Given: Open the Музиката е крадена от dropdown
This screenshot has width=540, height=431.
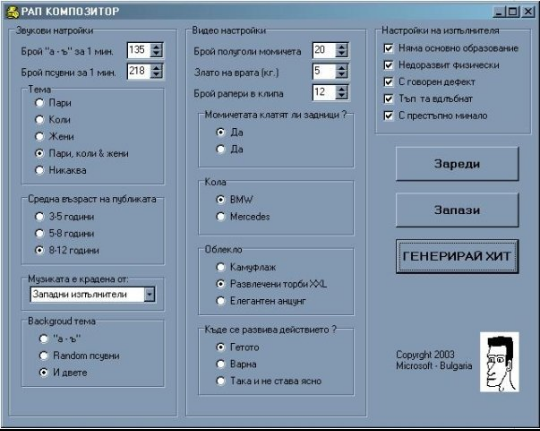Looking at the screenshot, I should coord(149,295).
